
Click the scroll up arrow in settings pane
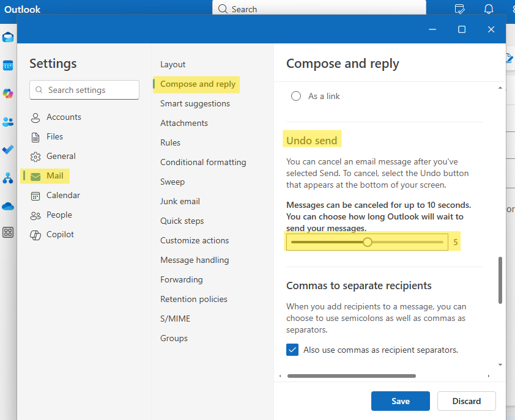click(500, 87)
